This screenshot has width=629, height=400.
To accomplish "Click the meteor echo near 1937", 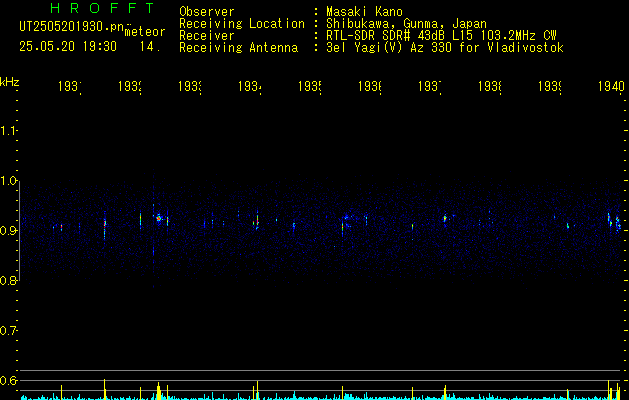I will tap(445, 219).
